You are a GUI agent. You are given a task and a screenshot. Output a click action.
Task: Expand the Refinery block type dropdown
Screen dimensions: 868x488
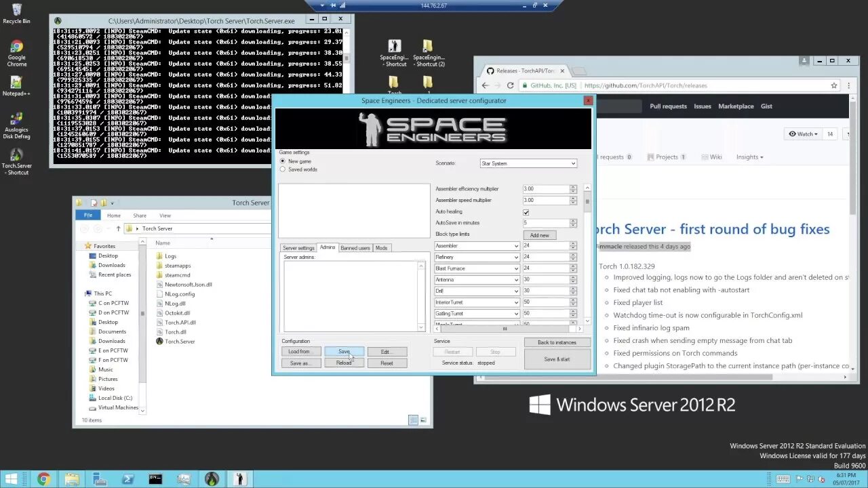[x=477, y=258]
